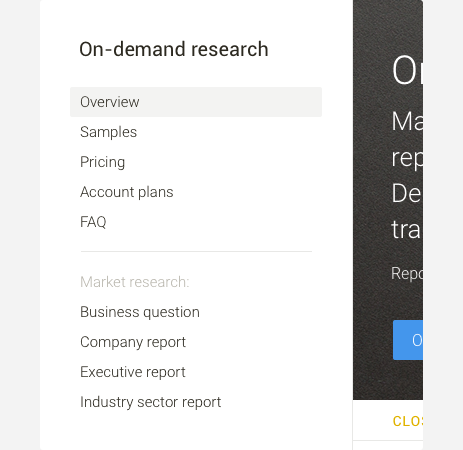
Task: Go to the Samples page
Action: [x=108, y=132]
